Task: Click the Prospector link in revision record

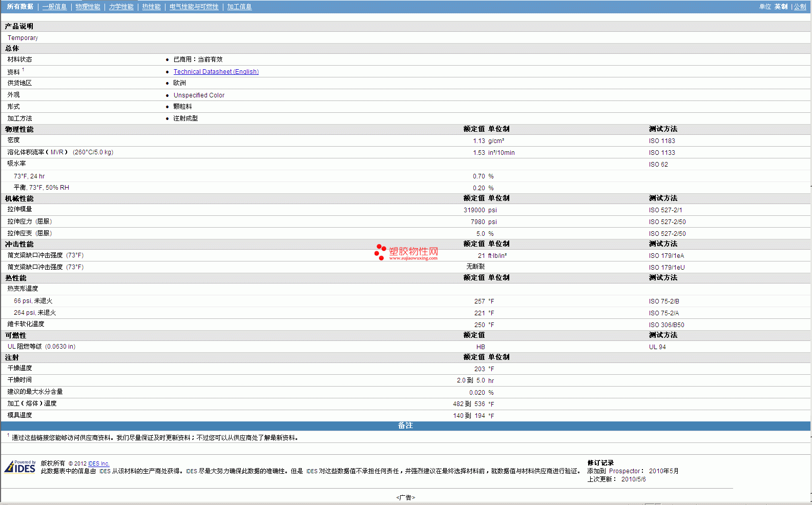Action: click(x=624, y=471)
